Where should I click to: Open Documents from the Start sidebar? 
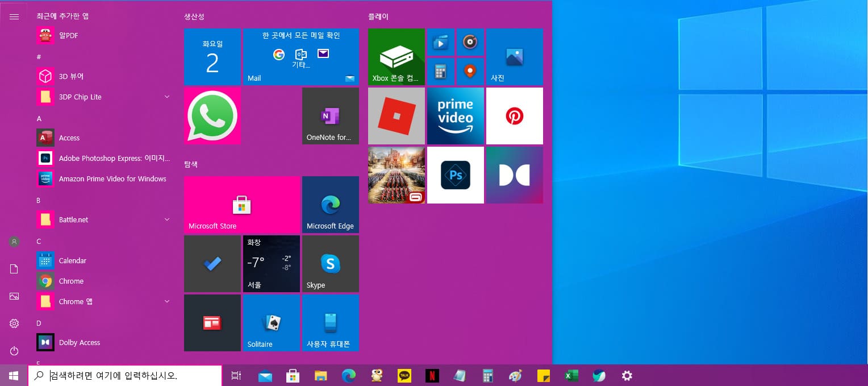click(x=14, y=269)
